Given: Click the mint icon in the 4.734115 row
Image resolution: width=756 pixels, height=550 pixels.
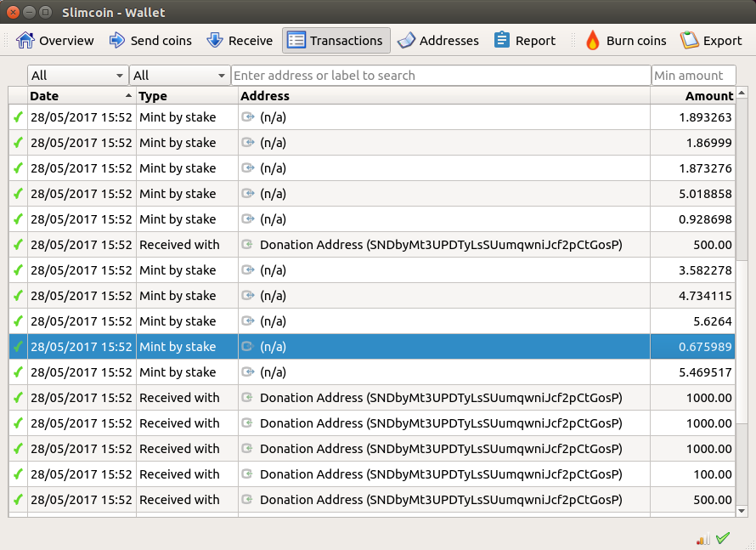Looking at the screenshot, I should click(248, 295).
